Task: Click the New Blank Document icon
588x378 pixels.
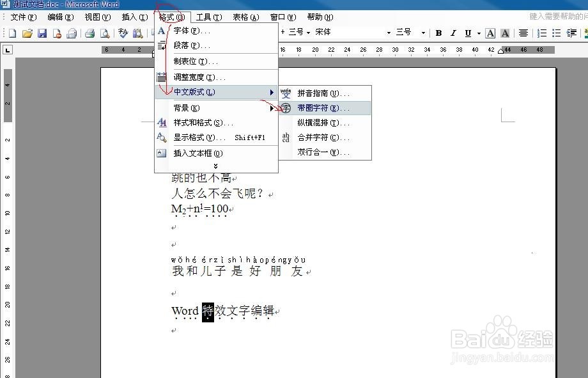Action: [x=13, y=34]
